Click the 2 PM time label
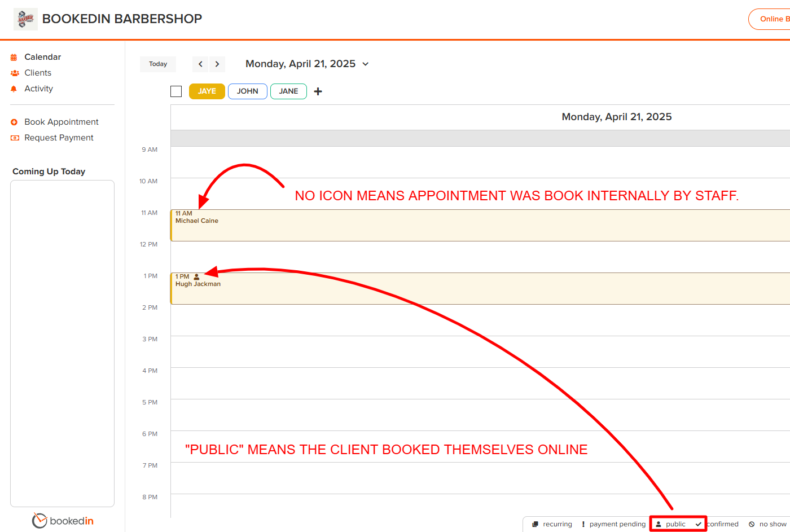 click(150, 307)
